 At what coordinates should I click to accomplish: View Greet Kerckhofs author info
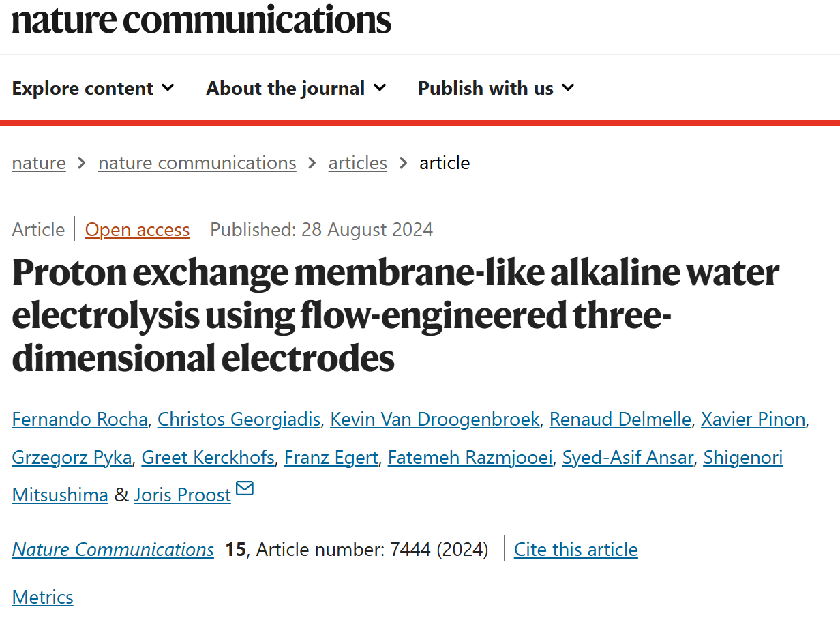click(208, 457)
